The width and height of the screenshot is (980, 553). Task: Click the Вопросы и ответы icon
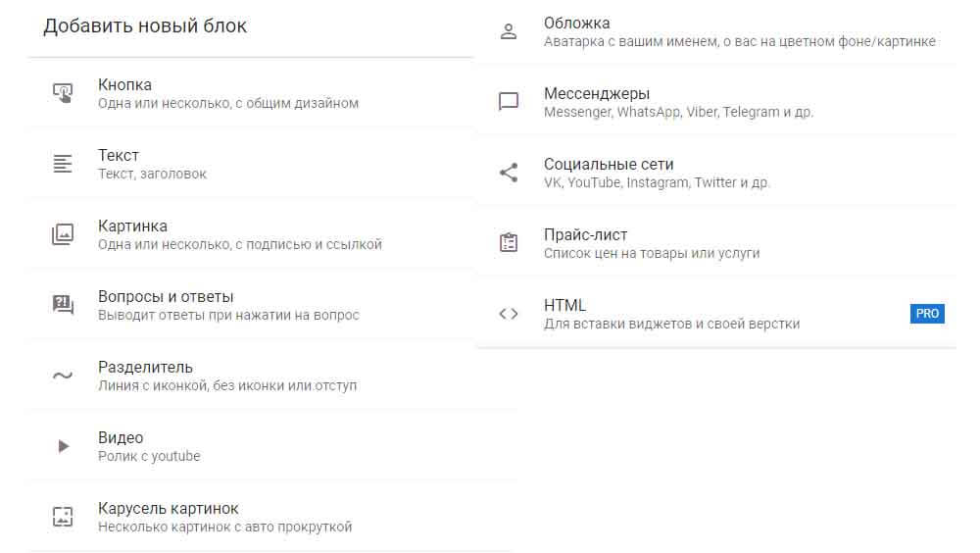click(63, 305)
